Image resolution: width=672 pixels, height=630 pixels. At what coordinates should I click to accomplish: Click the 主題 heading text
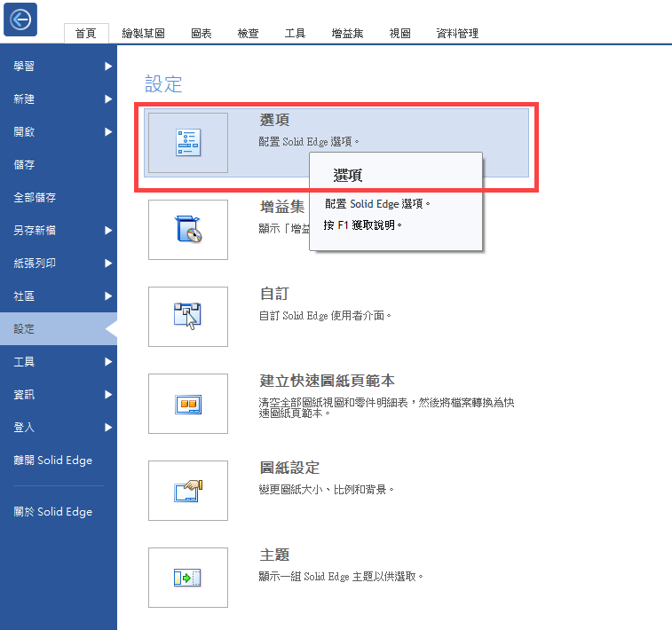coord(274,555)
